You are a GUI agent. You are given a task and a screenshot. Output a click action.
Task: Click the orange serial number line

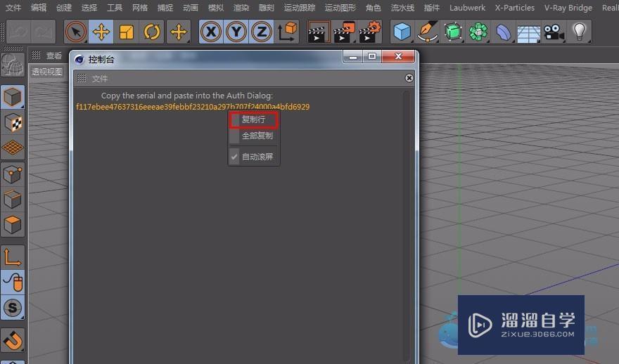[193, 107]
